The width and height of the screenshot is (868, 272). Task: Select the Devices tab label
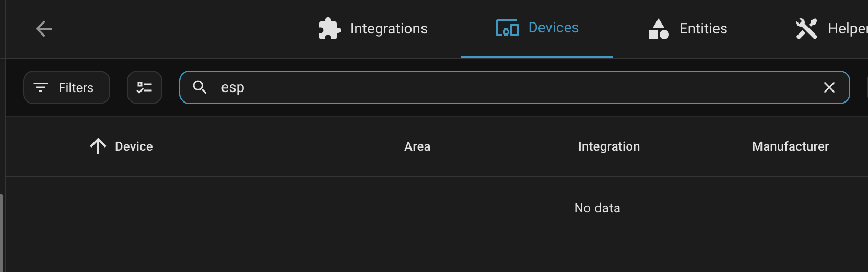(553, 28)
